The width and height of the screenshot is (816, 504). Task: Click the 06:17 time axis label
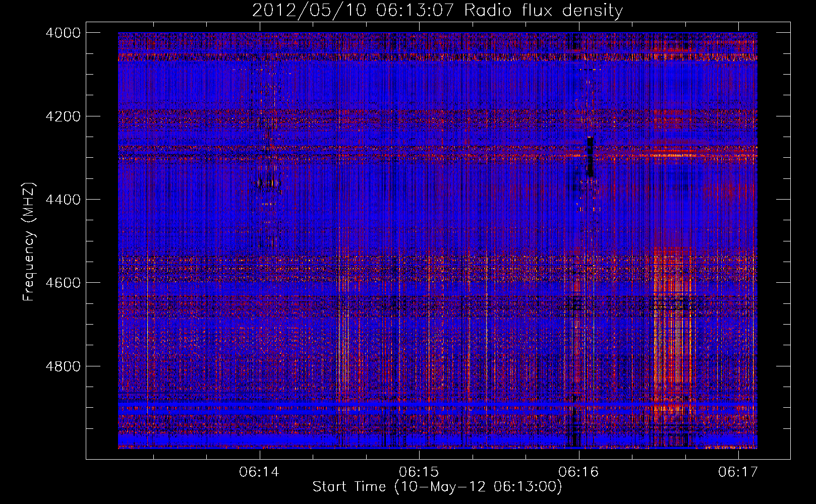(x=738, y=472)
